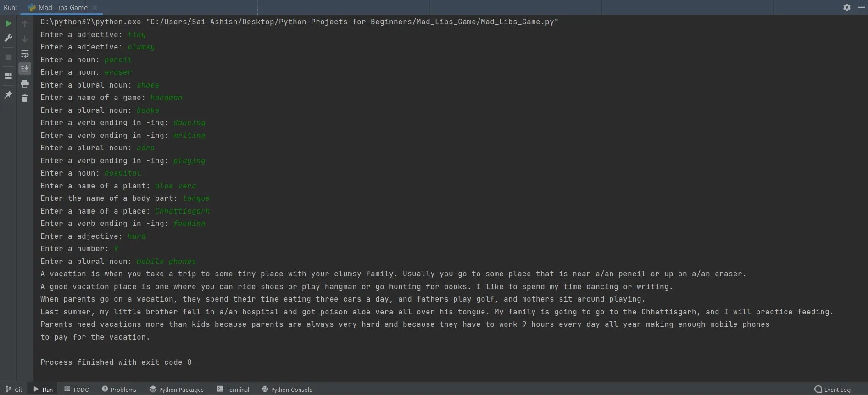Click the Mad_Libs_Game.py path command line
Screen dimensions: 868x395
coord(299,22)
